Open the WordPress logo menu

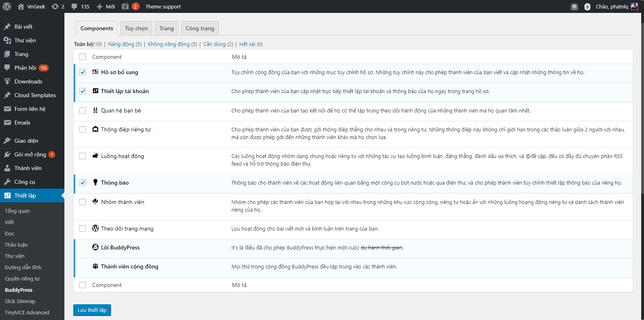point(7,6)
